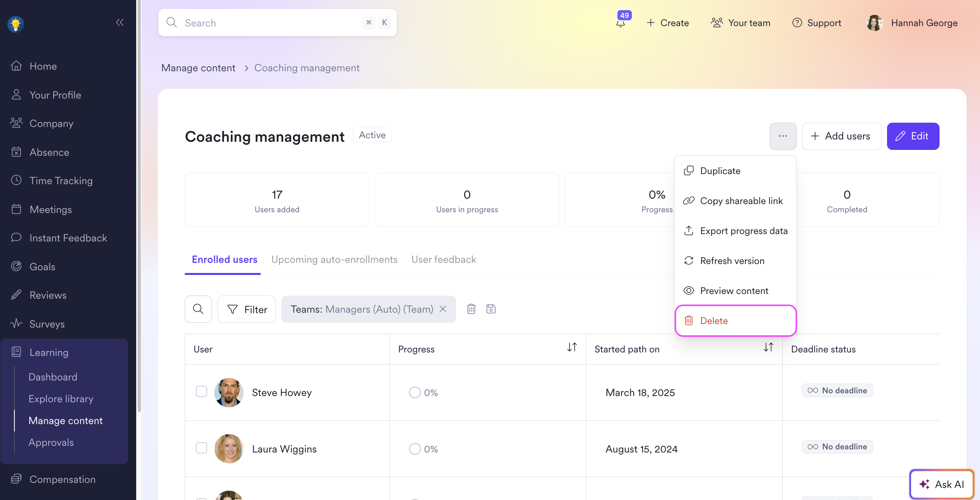Collapse the sidebar with double-chevron icon
This screenshot has width=980, height=500.
coord(119,23)
